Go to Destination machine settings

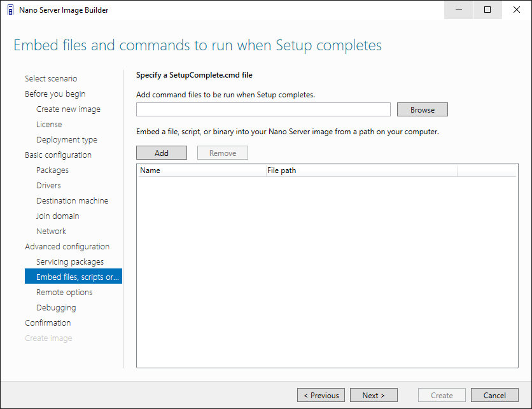[x=72, y=200]
